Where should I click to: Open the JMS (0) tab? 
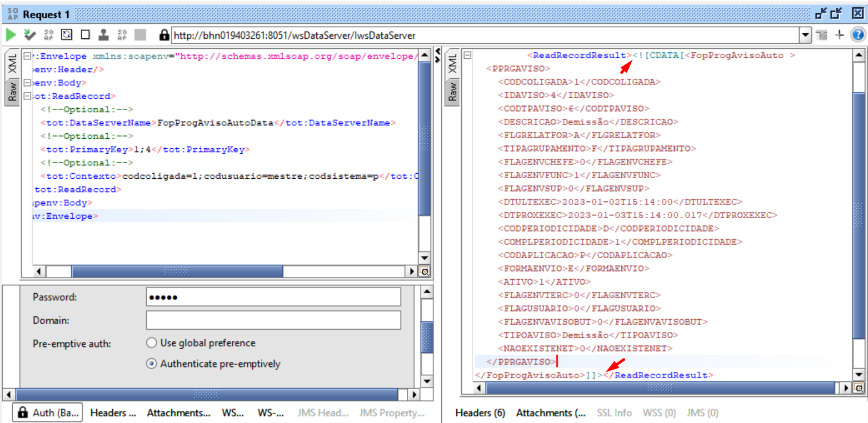702,412
